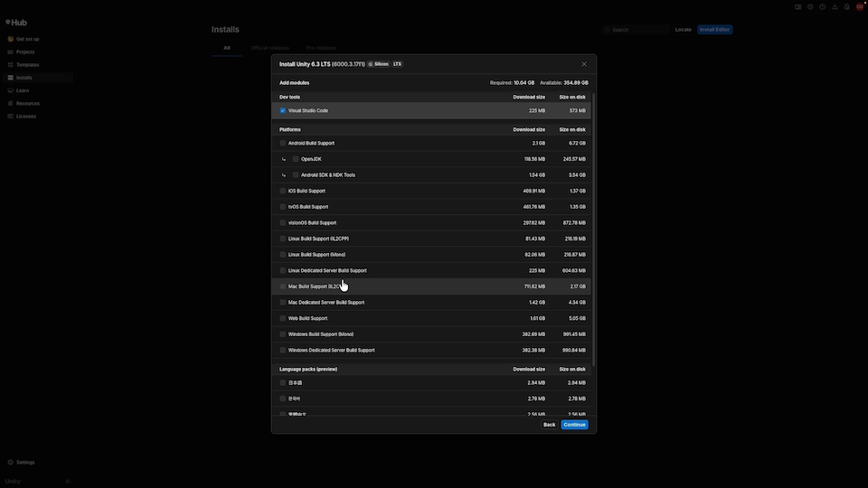868x488 pixels.
Task: Check Linux Dedicated Server Build Support
Action: 283,271
